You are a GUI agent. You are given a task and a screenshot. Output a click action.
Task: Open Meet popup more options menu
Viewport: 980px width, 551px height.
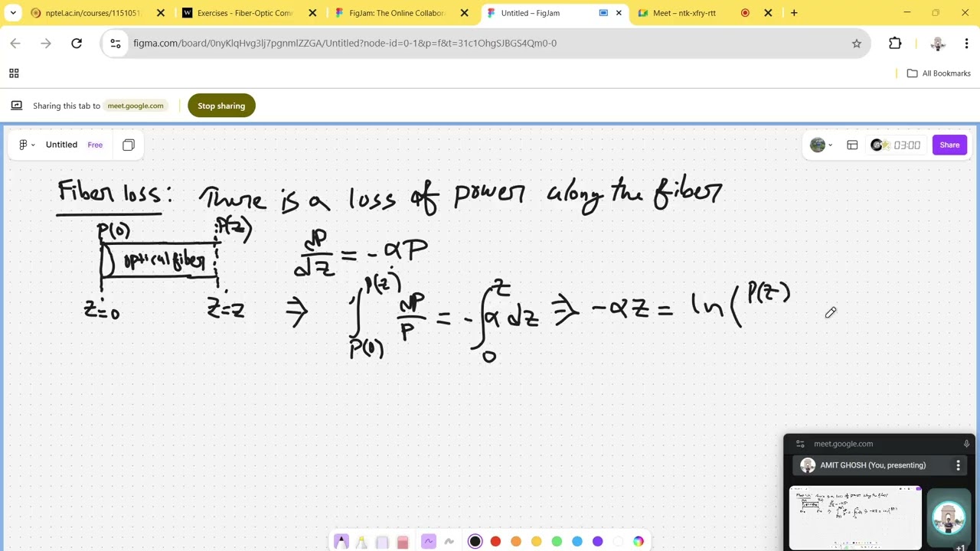[x=958, y=465]
